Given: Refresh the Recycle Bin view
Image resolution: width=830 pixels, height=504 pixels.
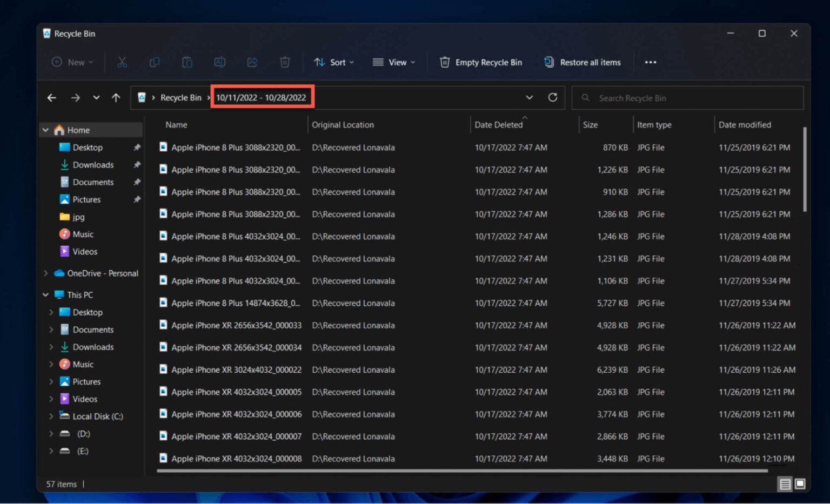Looking at the screenshot, I should pos(552,97).
